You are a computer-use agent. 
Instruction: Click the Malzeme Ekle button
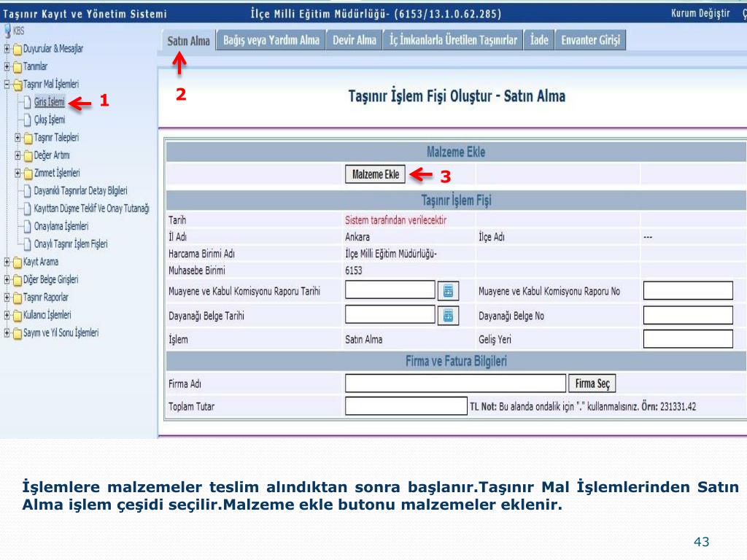pyautogui.click(x=376, y=174)
